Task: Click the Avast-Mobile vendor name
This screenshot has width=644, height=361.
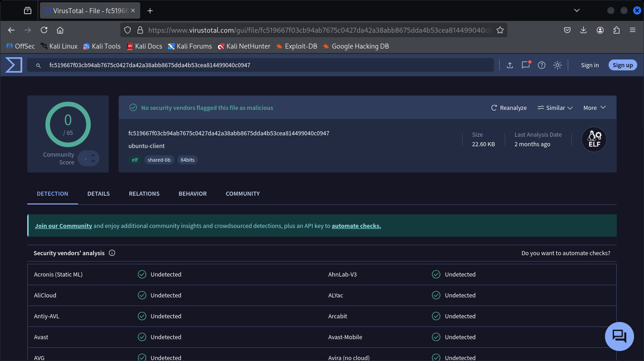Action: [345, 337]
